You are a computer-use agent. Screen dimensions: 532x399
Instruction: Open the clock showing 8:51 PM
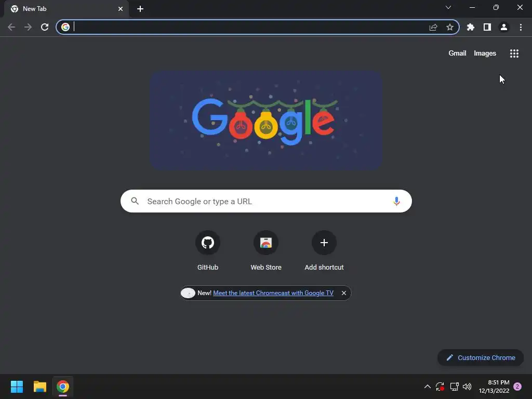[x=494, y=387]
